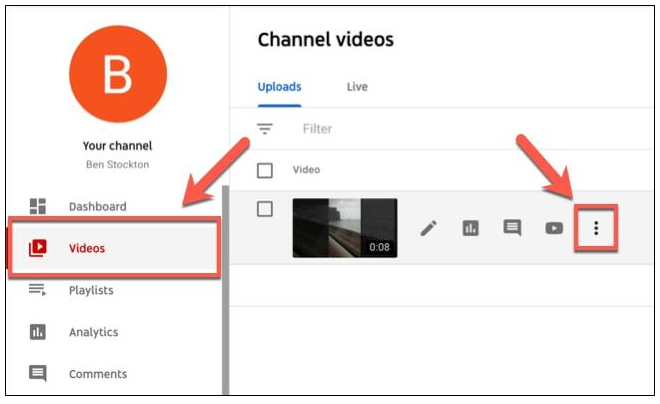The width and height of the screenshot is (660, 404).
Task: Click the 'Your channel' label
Action: (x=117, y=146)
